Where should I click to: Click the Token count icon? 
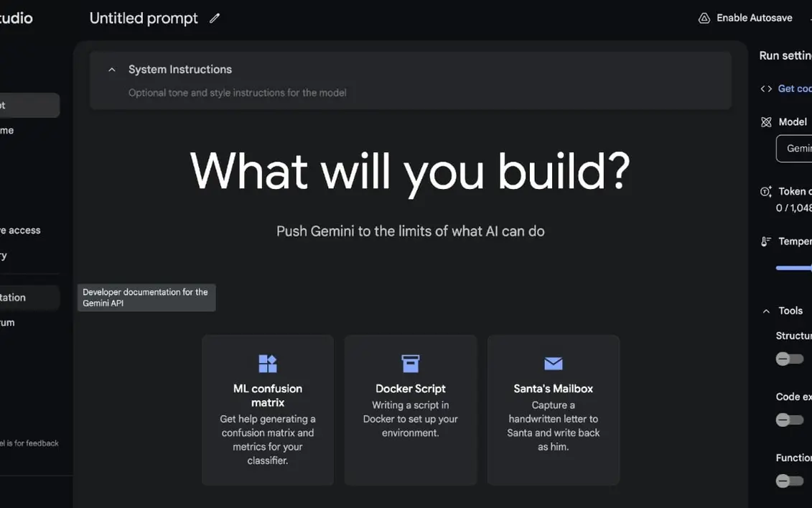point(766,191)
